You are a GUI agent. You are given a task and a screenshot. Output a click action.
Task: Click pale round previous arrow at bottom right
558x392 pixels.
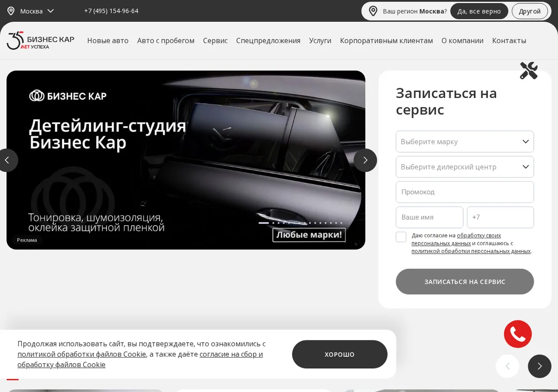pyautogui.click(x=507, y=366)
